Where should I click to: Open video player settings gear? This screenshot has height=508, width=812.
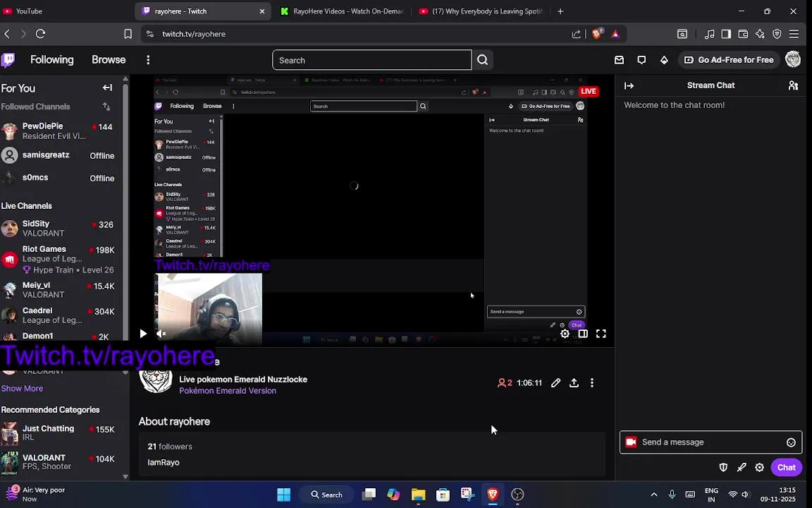click(565, 334)
